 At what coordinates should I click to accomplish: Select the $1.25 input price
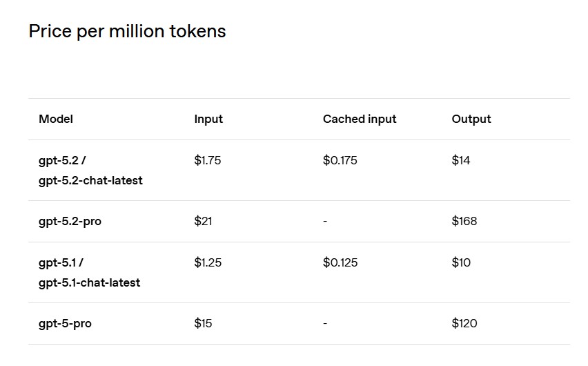[x=208, y=262]
